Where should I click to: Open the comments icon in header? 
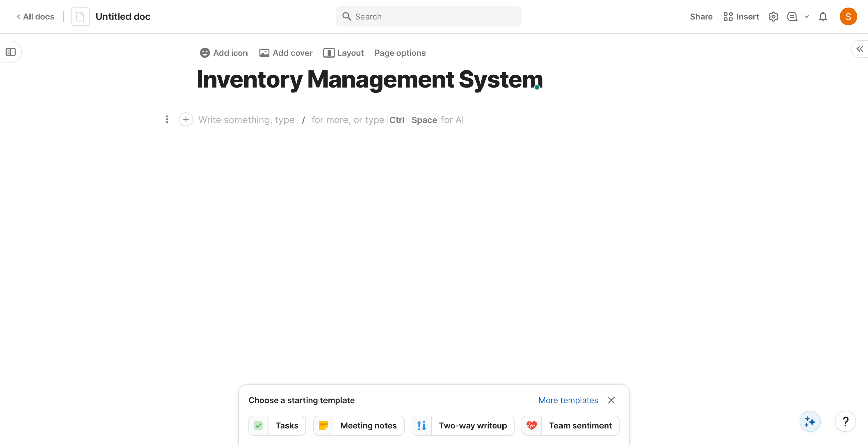(792, 17)
